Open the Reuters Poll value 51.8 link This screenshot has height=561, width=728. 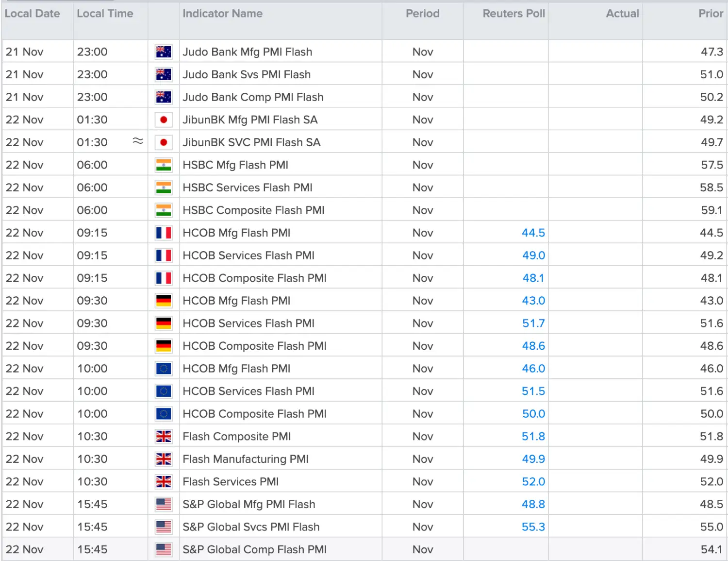[533, 437]
